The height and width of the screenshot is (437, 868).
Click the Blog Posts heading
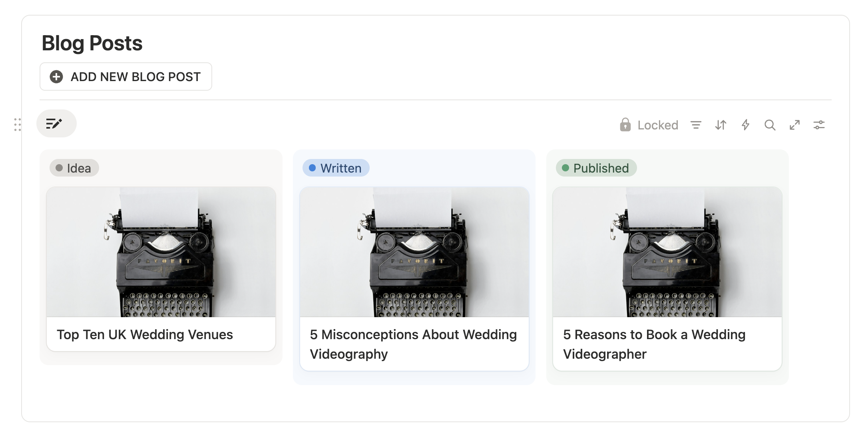tap(92, 43)
